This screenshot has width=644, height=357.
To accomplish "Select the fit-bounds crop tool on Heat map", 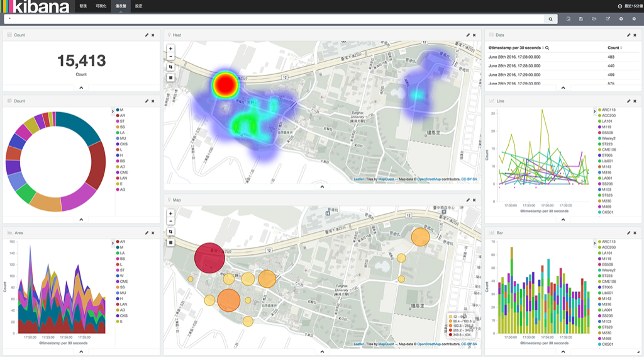I will 170,67.
